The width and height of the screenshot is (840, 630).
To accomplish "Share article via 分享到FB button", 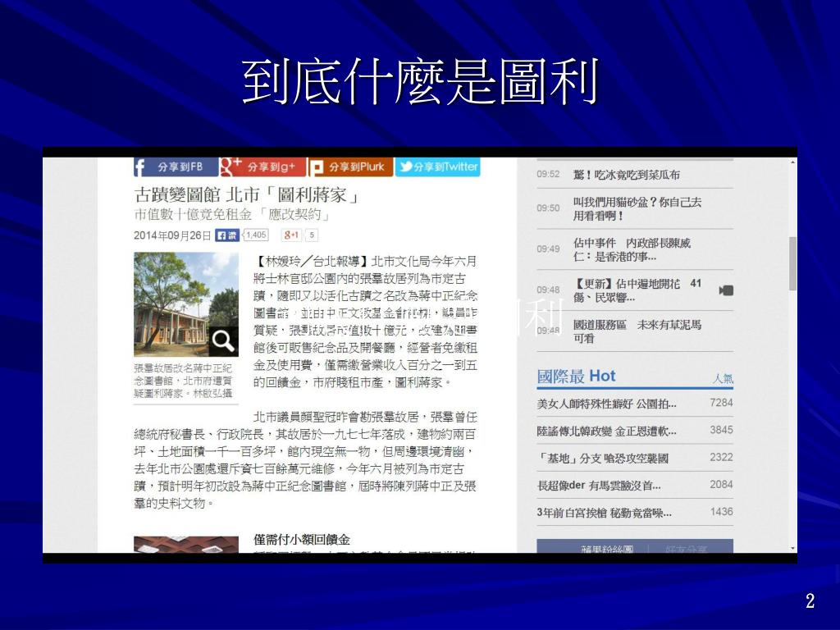I will tap(176, 167).
